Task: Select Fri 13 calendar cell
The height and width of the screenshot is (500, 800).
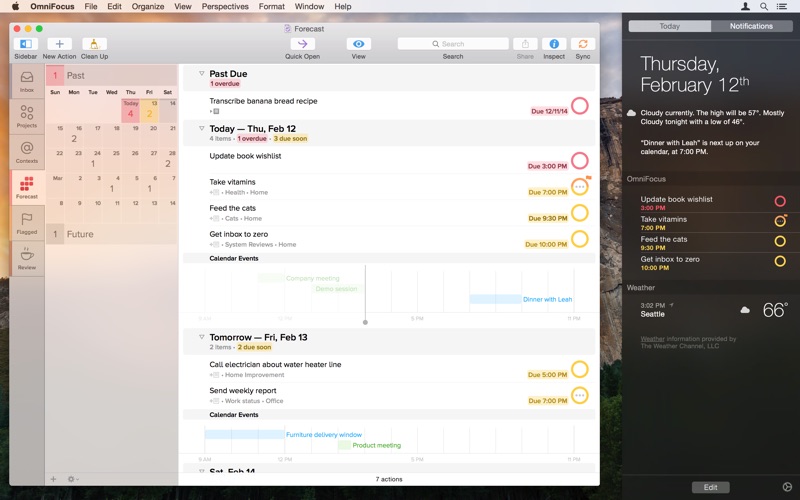Action: (x=149, y=111)
